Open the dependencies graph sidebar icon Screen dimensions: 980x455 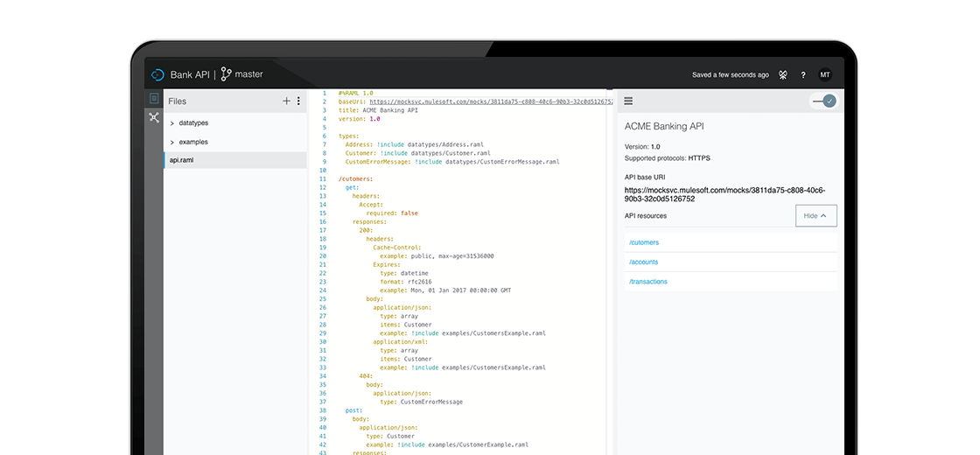pyautogui.click(x=154, y=117)
